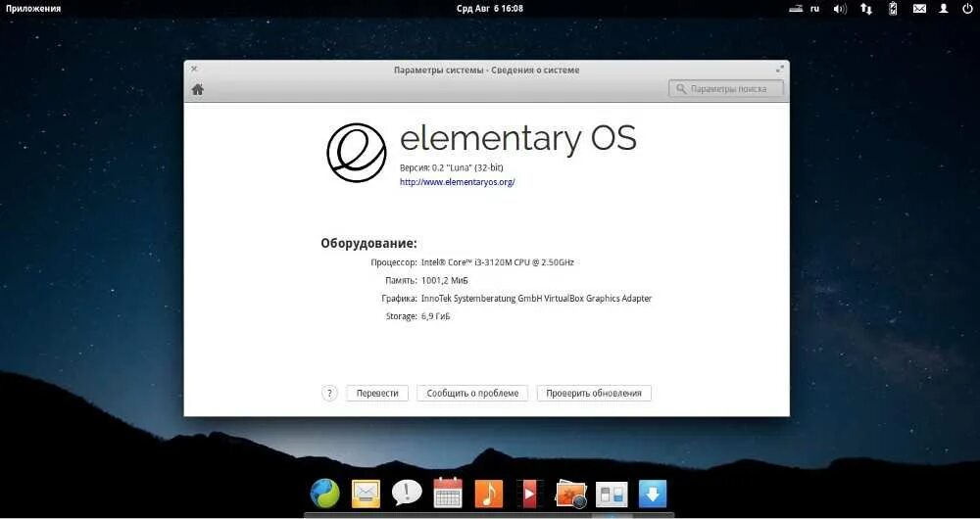Click the Память: label

click(x=401, y=280)
